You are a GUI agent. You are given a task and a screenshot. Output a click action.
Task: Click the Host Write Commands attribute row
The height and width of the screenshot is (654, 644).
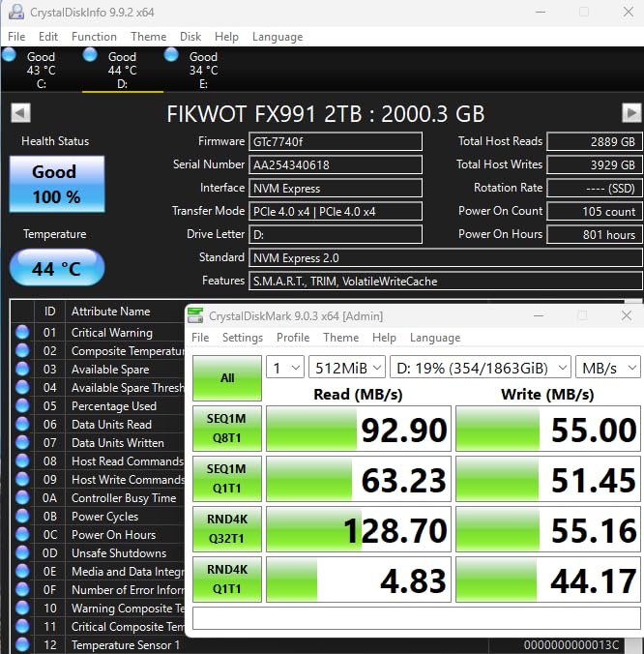(x=99, y=479)
